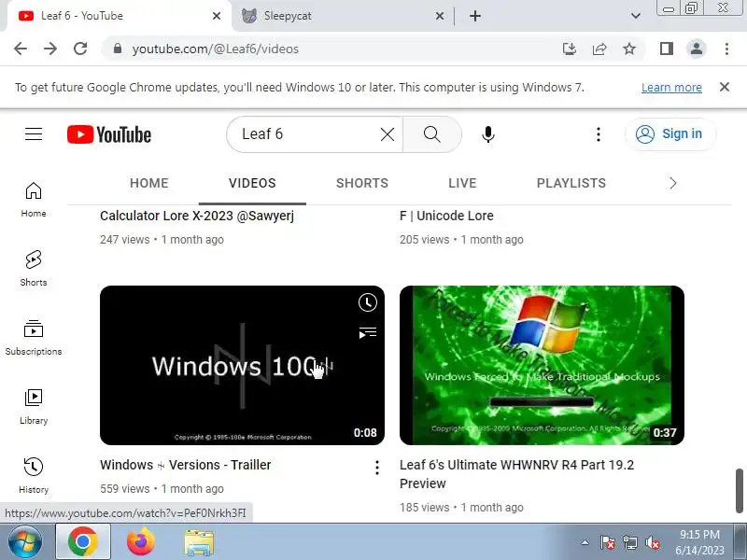747x560 pixels.
Task: Run search with the magnifier button
Action: [432, 134]
